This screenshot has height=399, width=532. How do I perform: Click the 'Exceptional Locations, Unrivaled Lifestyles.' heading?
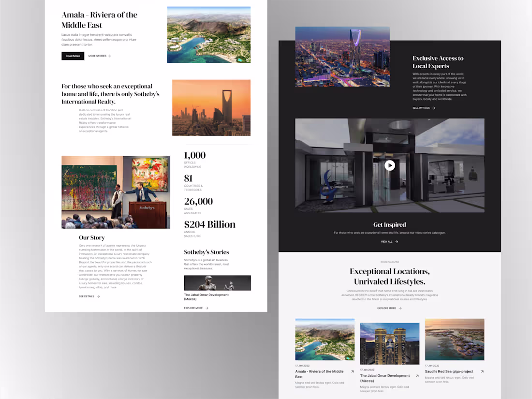click(390, 276)
